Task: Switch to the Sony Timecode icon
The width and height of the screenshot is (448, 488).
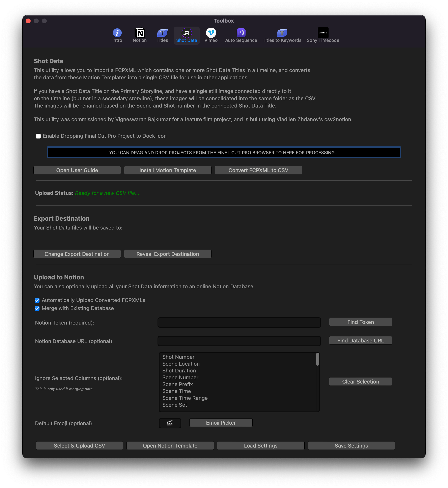Action: pos(323,33)
